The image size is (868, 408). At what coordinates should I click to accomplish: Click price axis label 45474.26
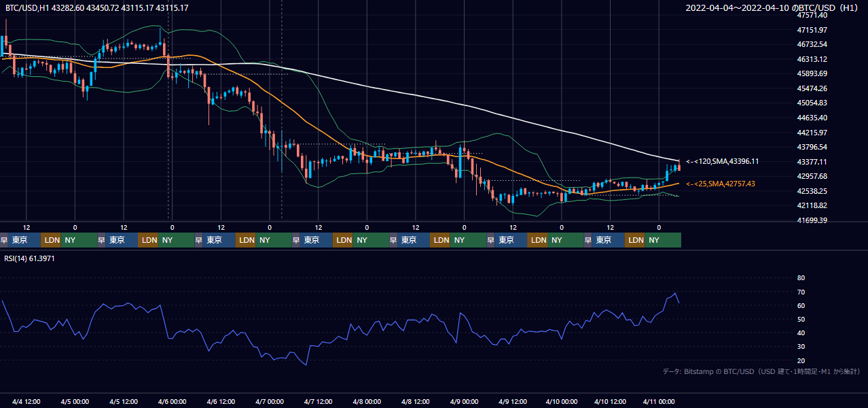point(812,88)
